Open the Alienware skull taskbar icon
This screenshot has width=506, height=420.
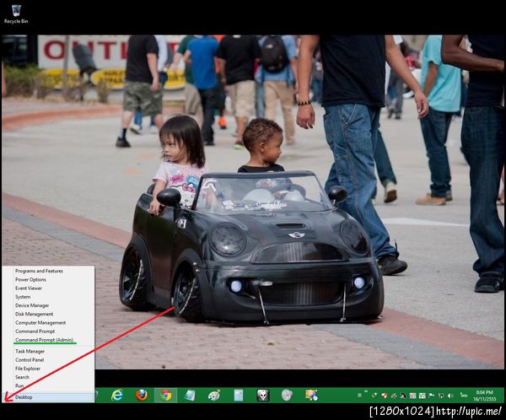(262, 396)
